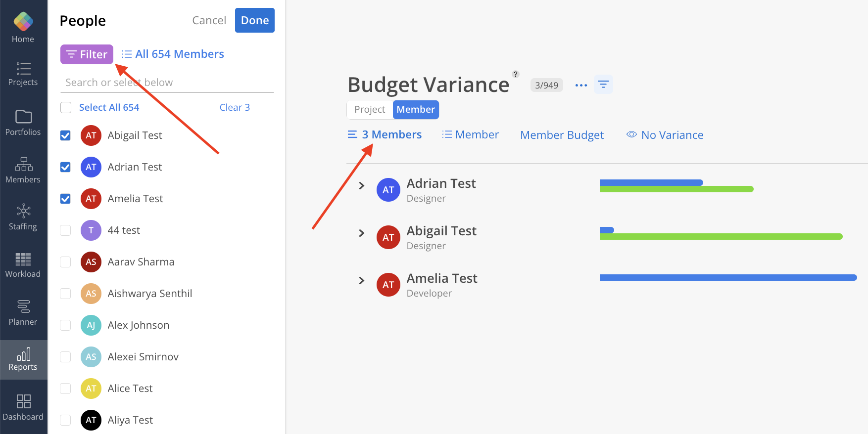Click Amelia Test name in report
The image size is (868, 434).
point(442,278)
